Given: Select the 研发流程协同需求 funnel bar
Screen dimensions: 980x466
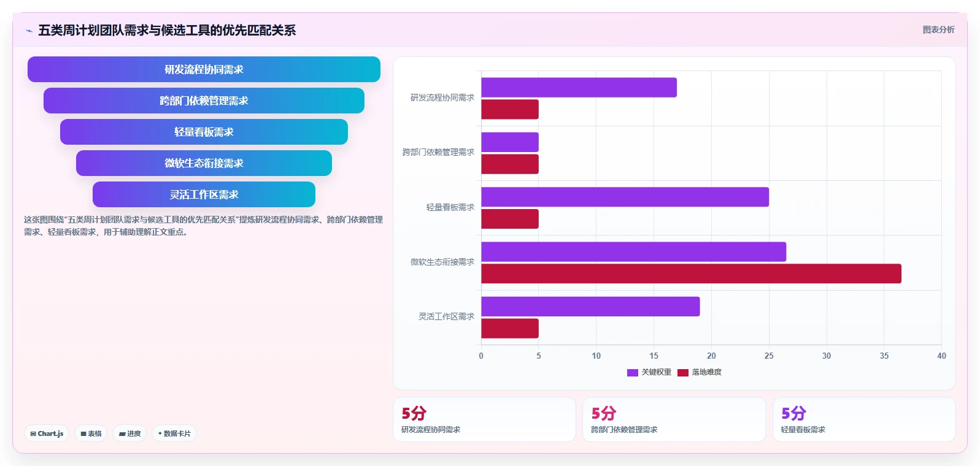Looking at the screenshot, I should [x=204, y=69].
